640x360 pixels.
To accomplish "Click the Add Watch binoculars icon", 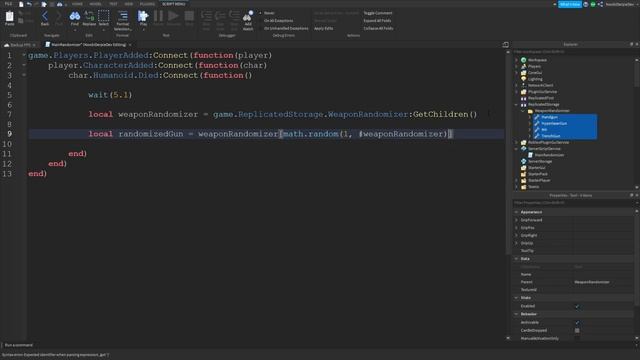I will point(248,20).
